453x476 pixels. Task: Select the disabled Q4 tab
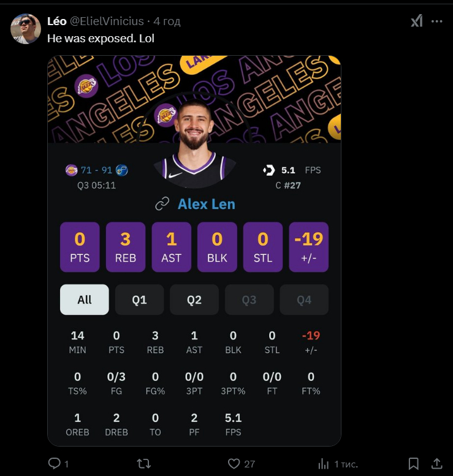pyautogui.click(x=304, y=300)
